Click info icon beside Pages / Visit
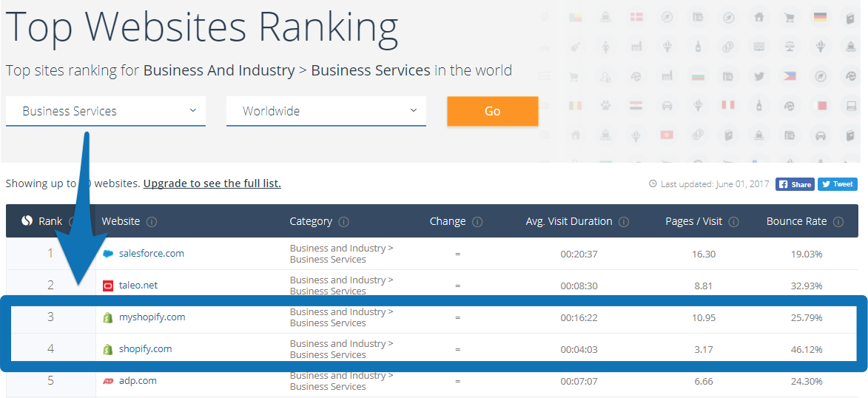The image size is (868, 398). (734, 222)
